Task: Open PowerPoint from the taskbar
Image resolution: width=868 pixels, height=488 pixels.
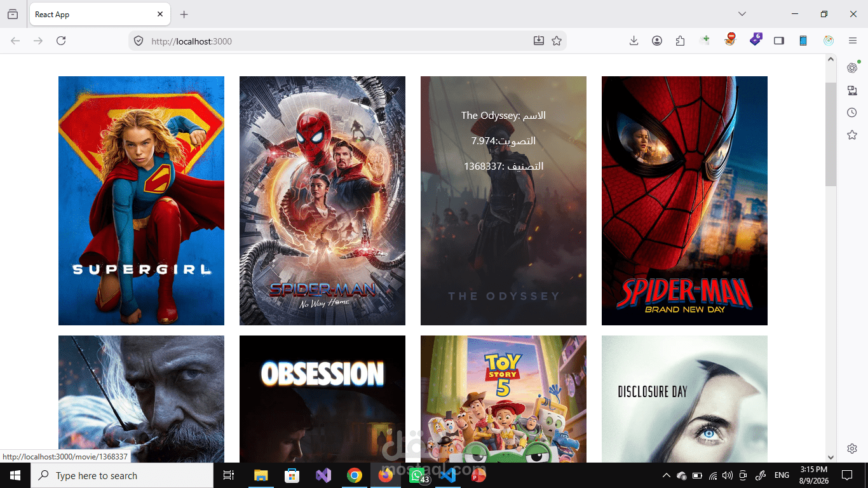Action: click(x=479, y=475)
